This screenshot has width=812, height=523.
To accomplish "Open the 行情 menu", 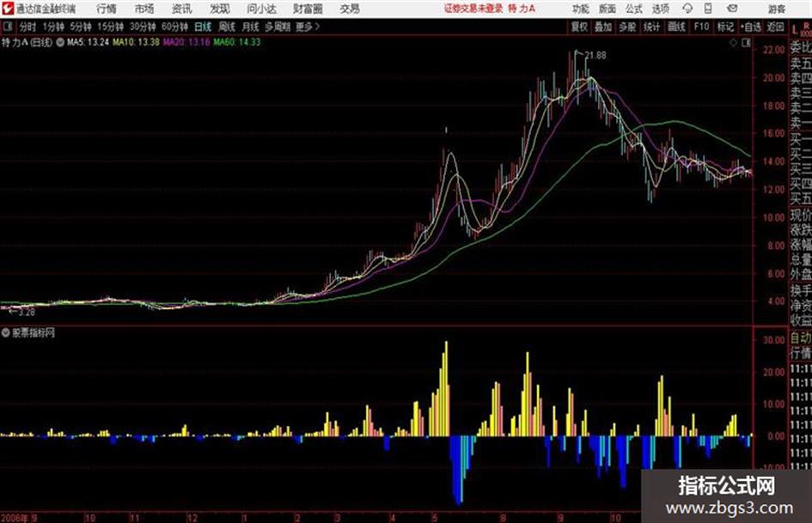I will [x=107, y=9].
